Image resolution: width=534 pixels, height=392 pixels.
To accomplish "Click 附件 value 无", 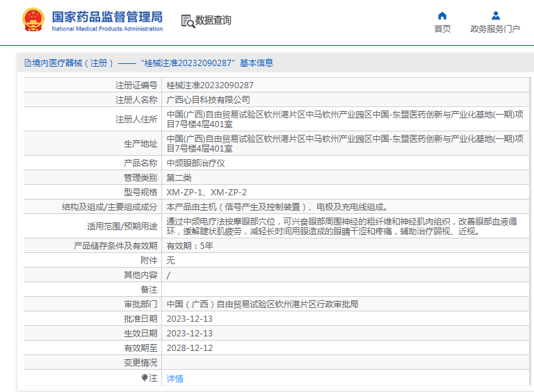I will click(x=170, y=261).
